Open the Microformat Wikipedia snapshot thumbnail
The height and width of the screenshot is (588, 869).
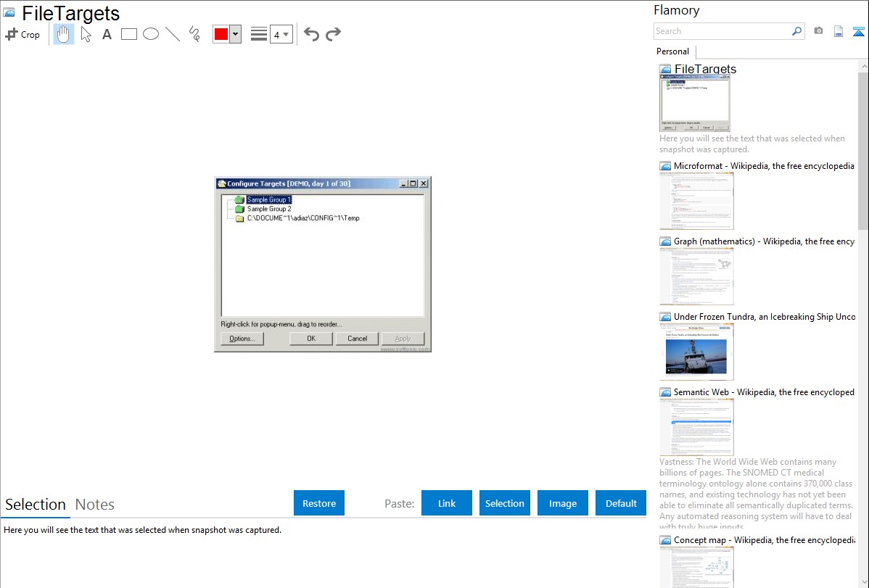[696, 201]
